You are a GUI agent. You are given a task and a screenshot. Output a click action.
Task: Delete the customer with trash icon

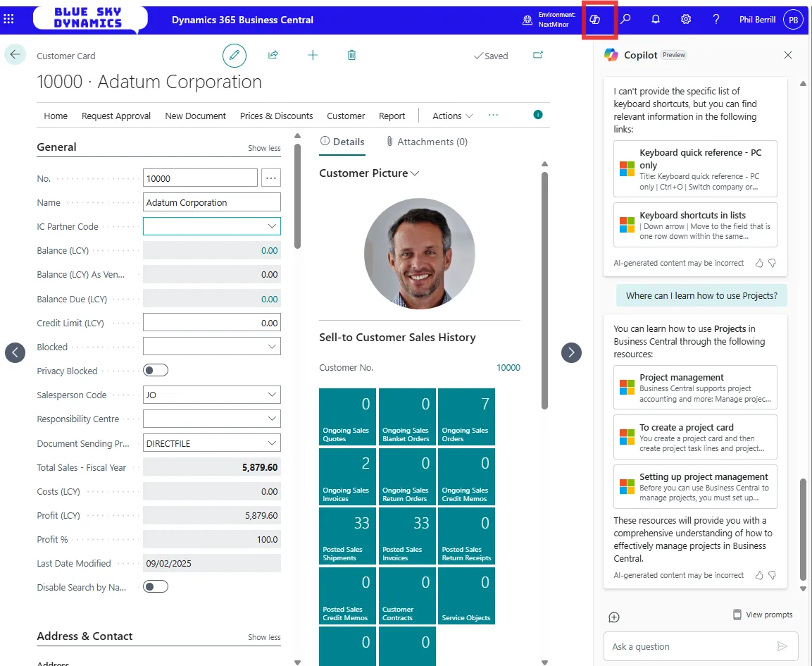tap(351, 55)
